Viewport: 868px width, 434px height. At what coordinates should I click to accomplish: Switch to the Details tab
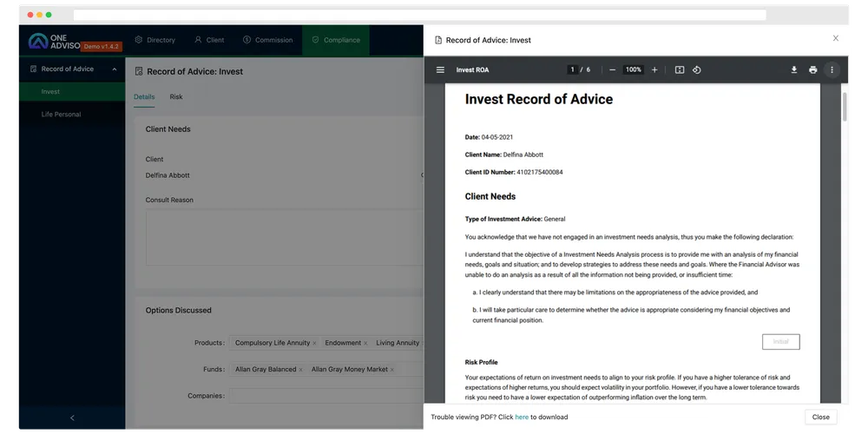(x=144, y=97)
